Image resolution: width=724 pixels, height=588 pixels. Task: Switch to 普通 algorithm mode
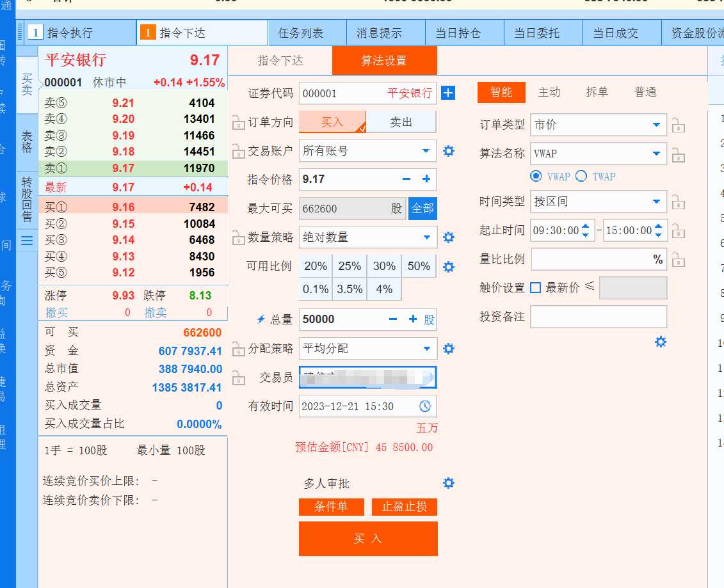click(x=645, y=92)
